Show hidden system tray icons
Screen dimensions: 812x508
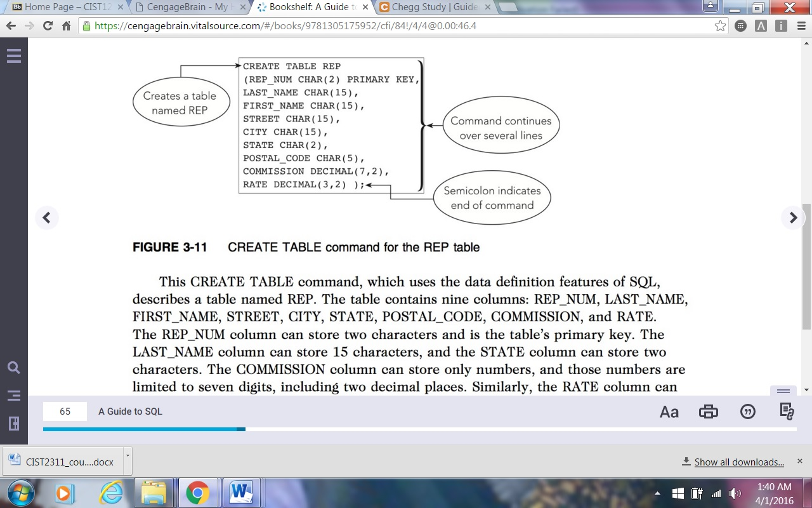coord(657,493)
